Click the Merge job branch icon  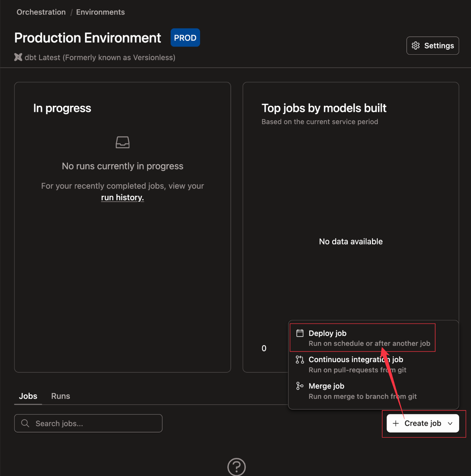tap(300, 386)
